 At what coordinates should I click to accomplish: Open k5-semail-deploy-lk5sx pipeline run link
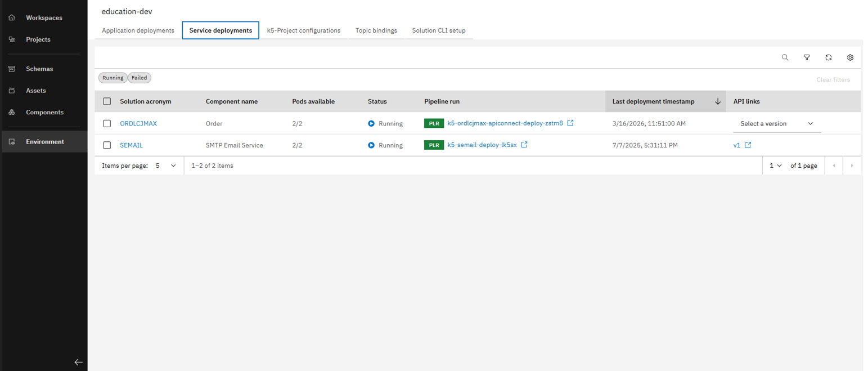[482, 145]
